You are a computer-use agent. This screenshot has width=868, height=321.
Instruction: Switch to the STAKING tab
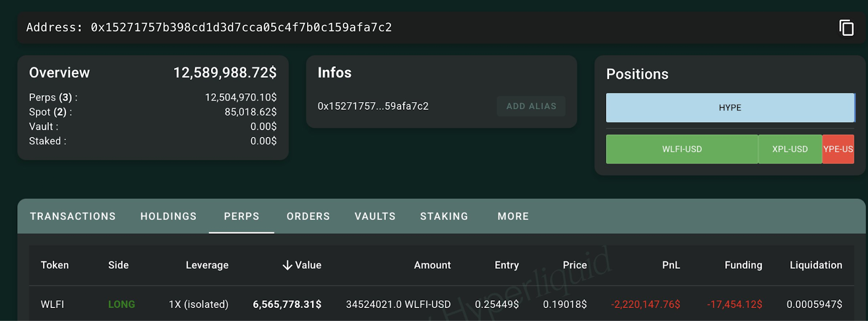point(444,216)
